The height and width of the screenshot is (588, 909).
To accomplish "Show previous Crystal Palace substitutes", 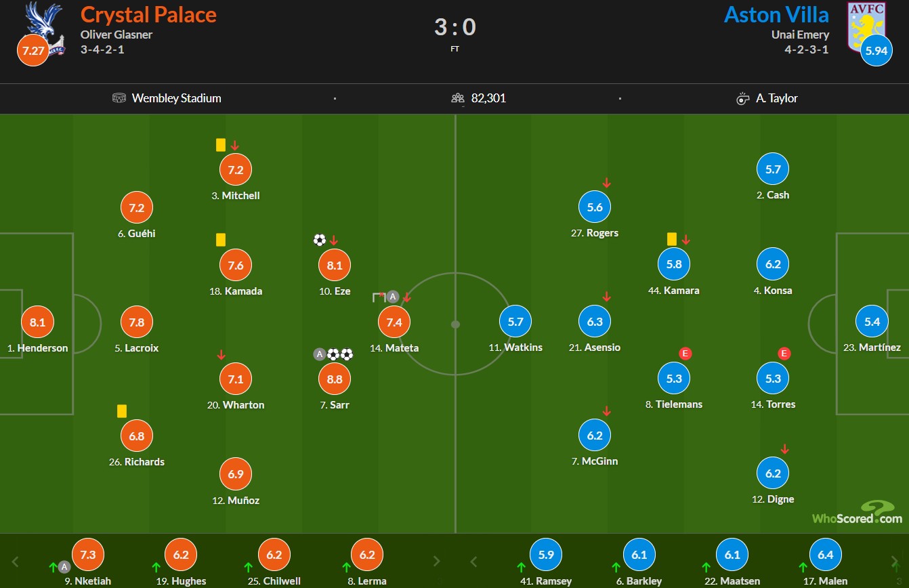I will coord(16,562).
